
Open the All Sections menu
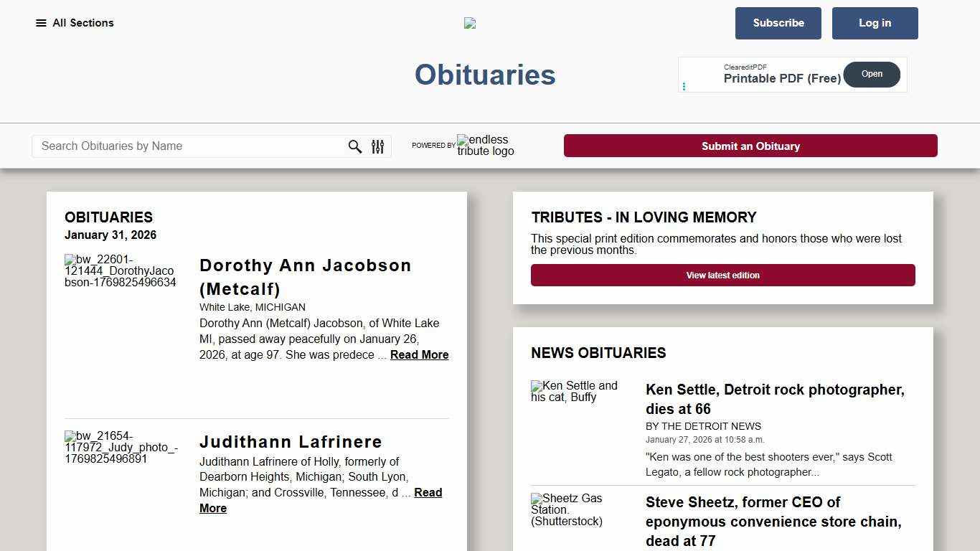[75, 23]
